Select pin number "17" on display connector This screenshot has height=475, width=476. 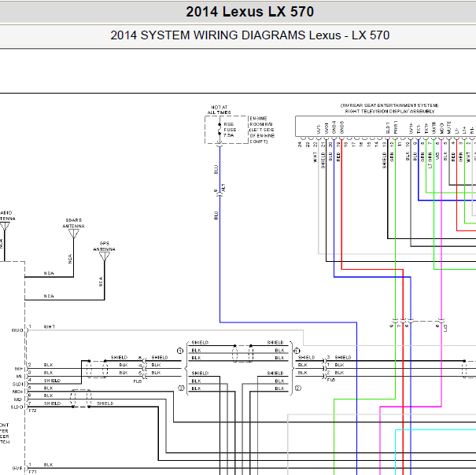(x=353, y=145)
